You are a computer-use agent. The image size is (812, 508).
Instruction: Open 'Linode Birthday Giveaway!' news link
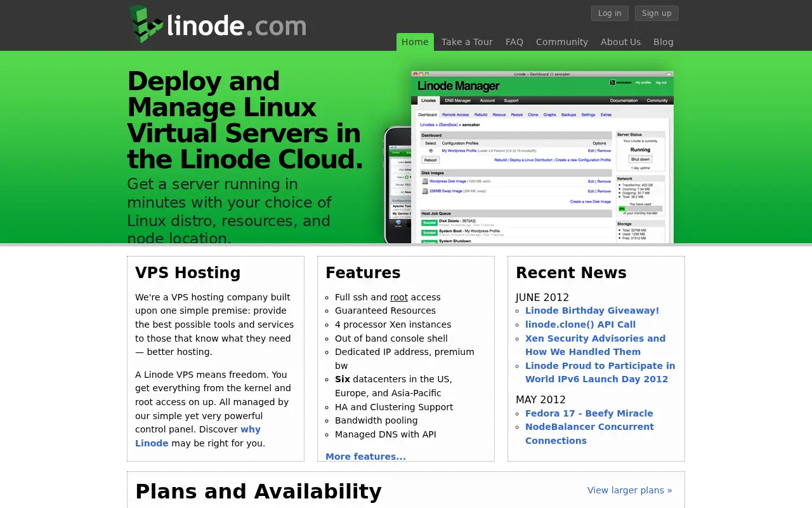(x=592, y=311)
